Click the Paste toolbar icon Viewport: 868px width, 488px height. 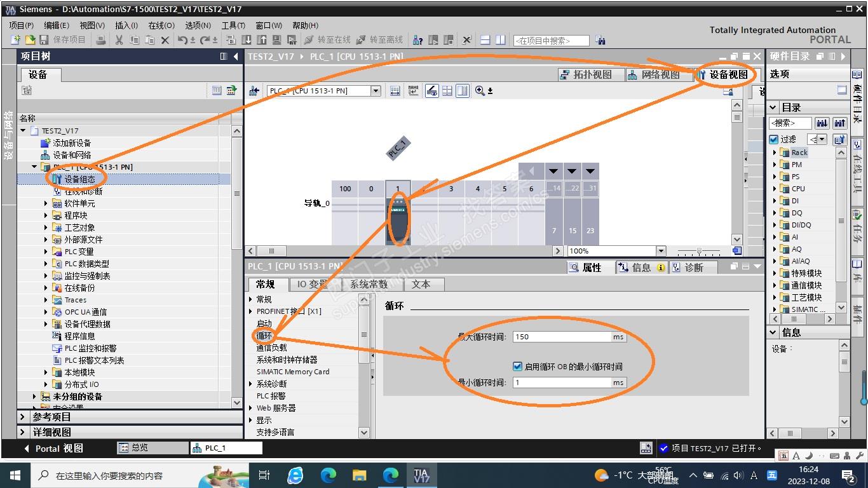click(149, 40)
